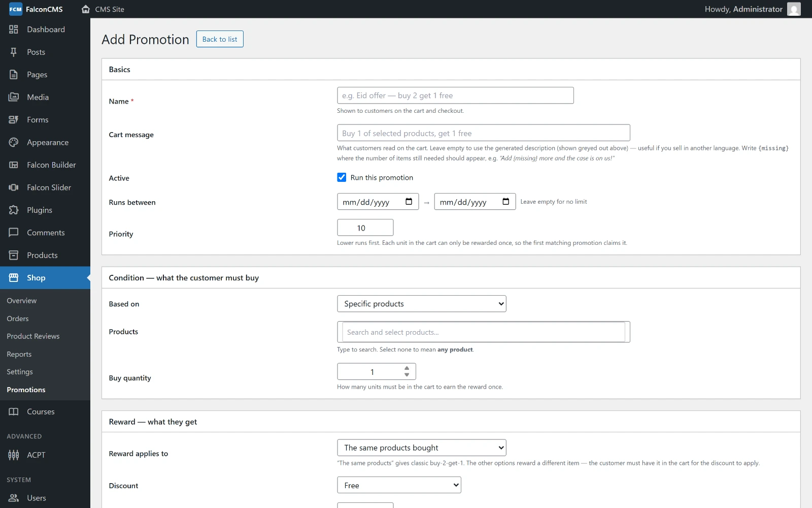Click the FalconCMS logo icon

pyautogui.click(x=16, y=9)
